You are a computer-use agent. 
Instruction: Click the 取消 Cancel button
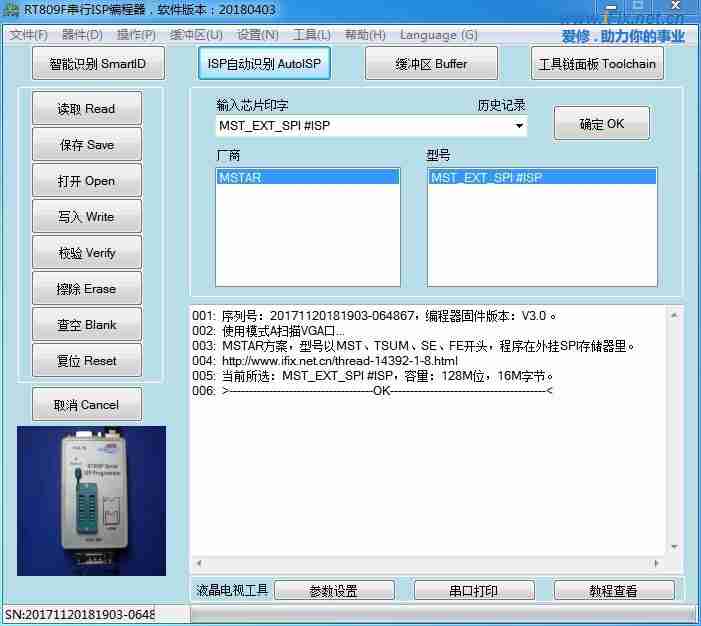coord(87,405)
